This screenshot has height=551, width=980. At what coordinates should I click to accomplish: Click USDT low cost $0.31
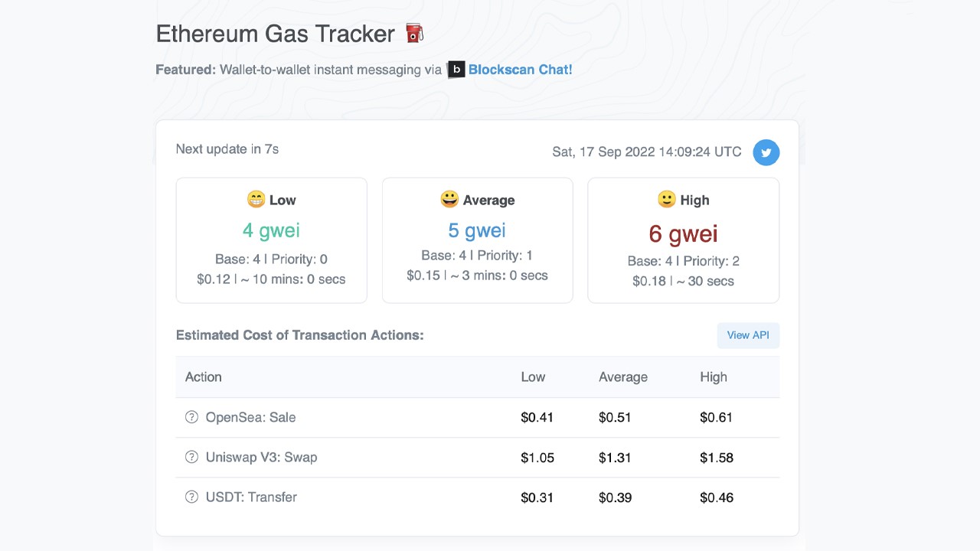[537, 497]
